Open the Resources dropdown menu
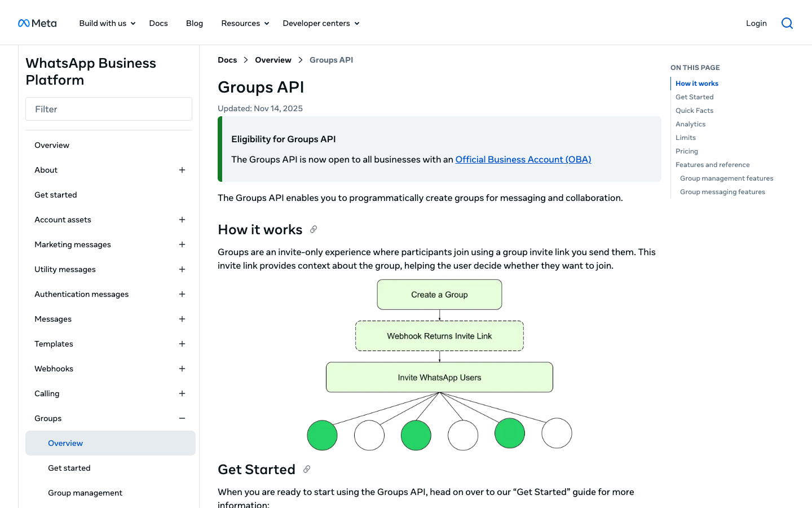The width and height of the screenshot is (812, 508). [245, 23]
